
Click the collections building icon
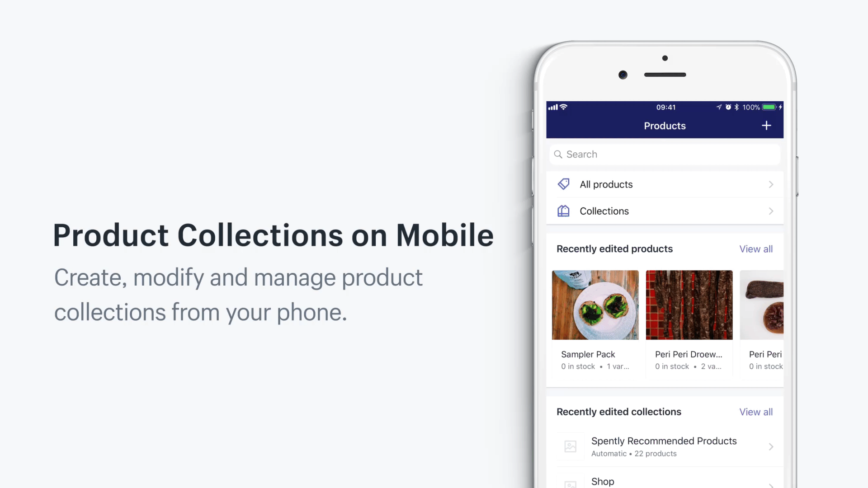click(563, 211)
